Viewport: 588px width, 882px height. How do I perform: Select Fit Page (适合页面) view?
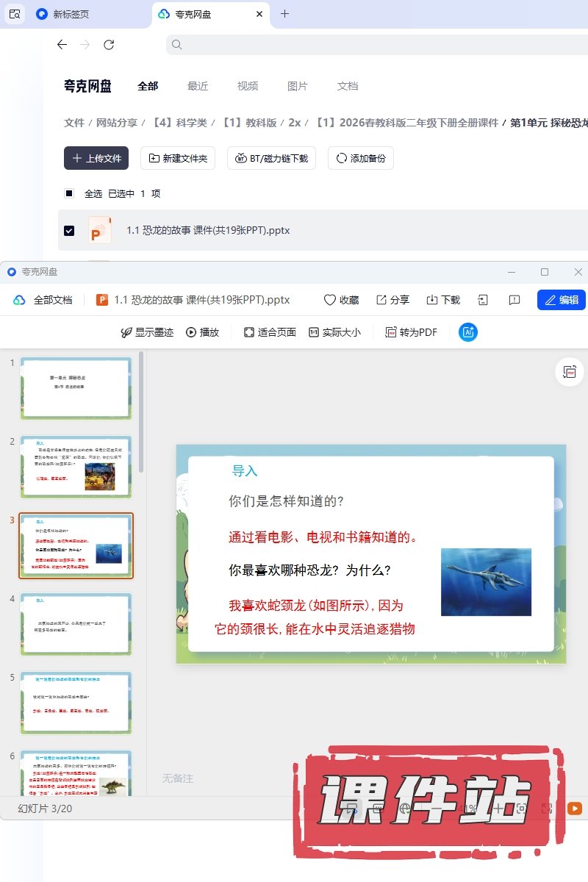point(270,332)
